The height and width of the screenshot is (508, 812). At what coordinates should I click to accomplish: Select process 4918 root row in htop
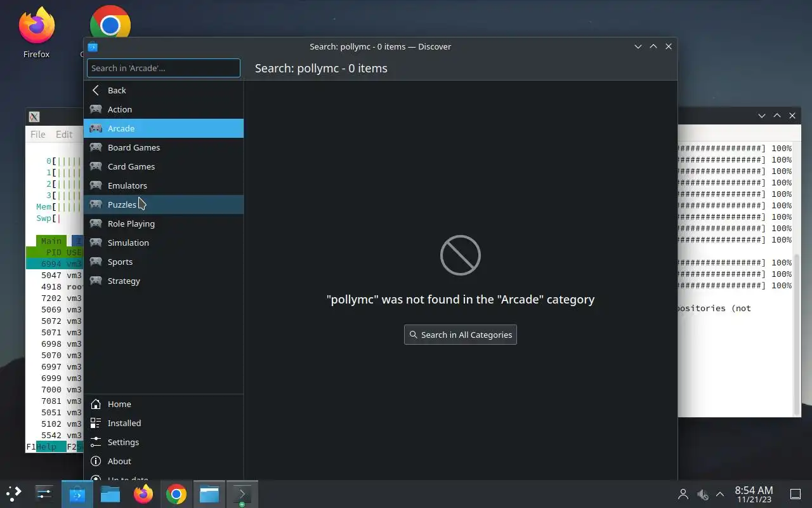tap(55, 286)
